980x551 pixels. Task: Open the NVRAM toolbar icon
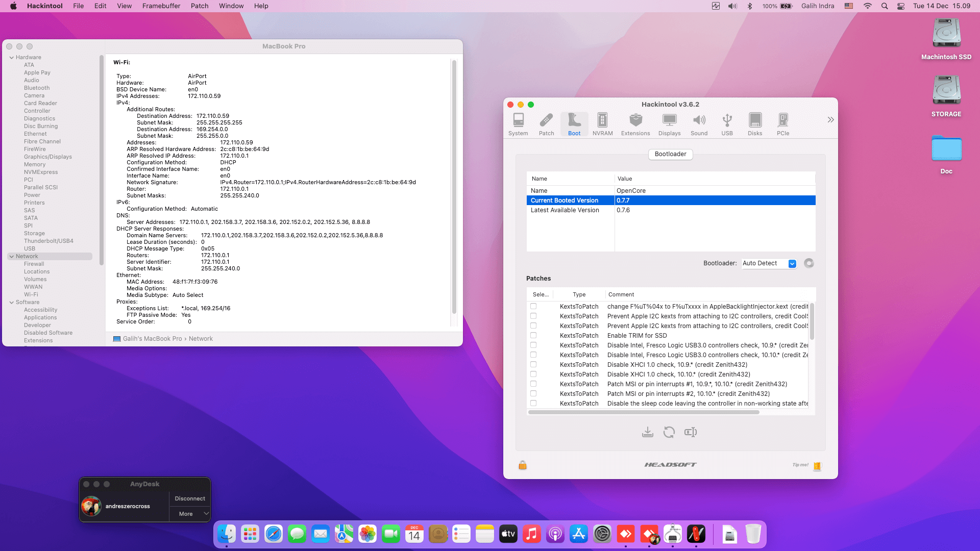coord(602,124)
